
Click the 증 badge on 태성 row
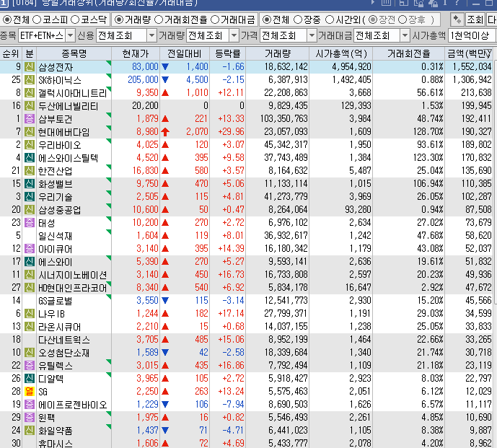[x=30, y=223]
